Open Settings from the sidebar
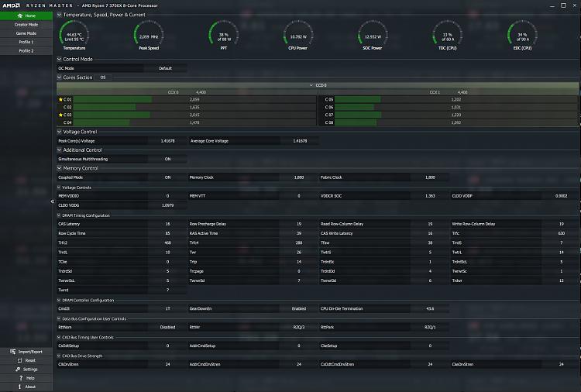581x392 pixels. [x=26, y=370]
